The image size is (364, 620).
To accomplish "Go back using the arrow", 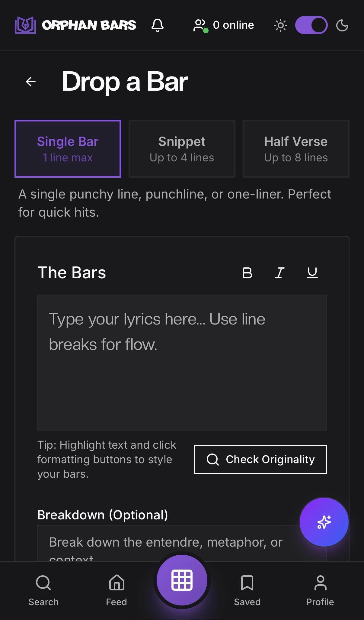I will coord(30,81).
